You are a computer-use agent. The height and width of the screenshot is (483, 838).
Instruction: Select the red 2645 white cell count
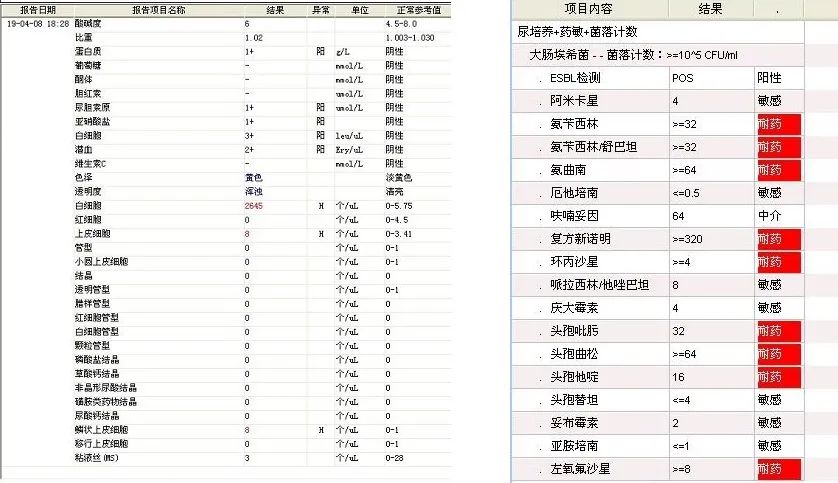tap(253, 206)
